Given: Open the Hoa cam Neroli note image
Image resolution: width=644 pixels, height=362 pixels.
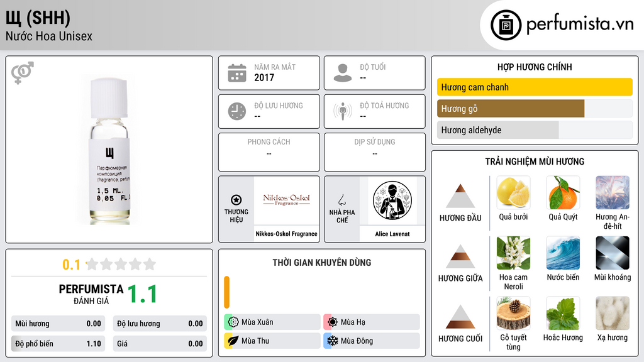Looking at the screenshot, I should click(513, 253).
